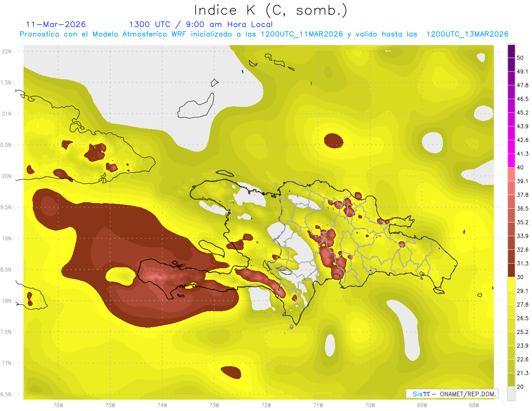Click latitude label "18N"
Viewport: 532px width, 411px height.
[x=7, y=301]
